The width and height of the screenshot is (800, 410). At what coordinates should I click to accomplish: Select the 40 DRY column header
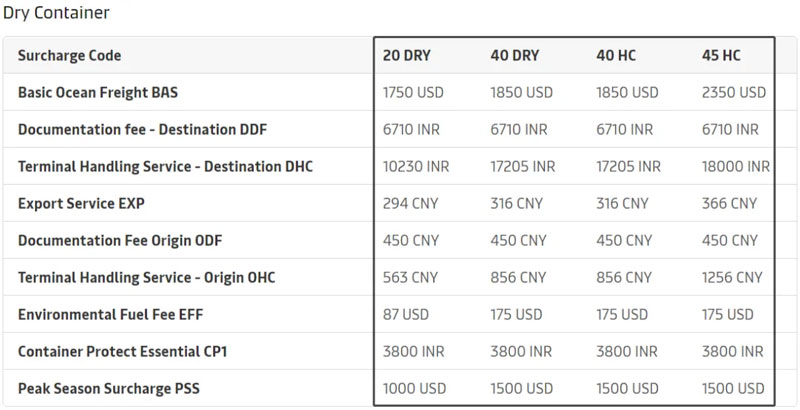click(x=514, y=55)
